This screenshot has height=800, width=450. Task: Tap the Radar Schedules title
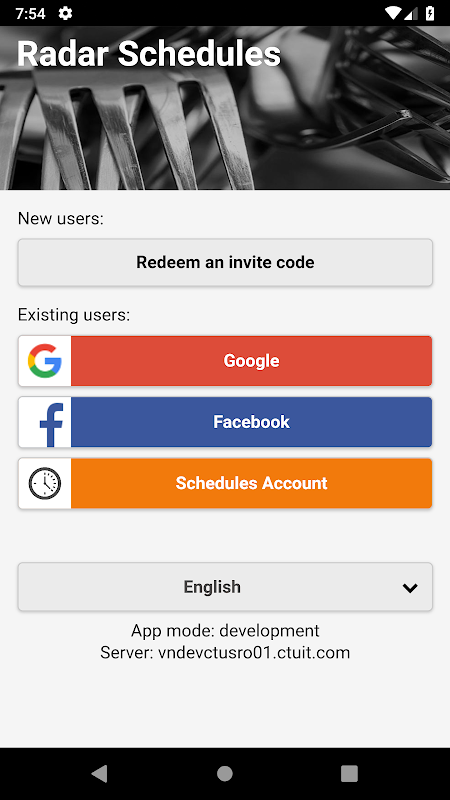pos(149,54)
